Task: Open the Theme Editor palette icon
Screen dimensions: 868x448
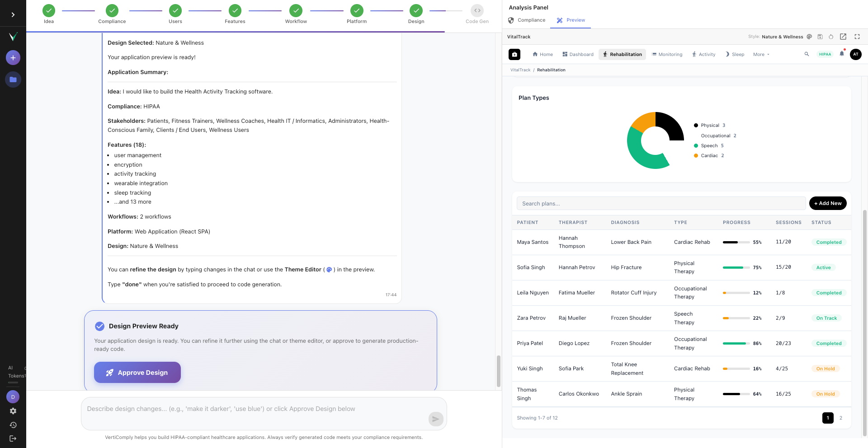Action: [809, 37]
